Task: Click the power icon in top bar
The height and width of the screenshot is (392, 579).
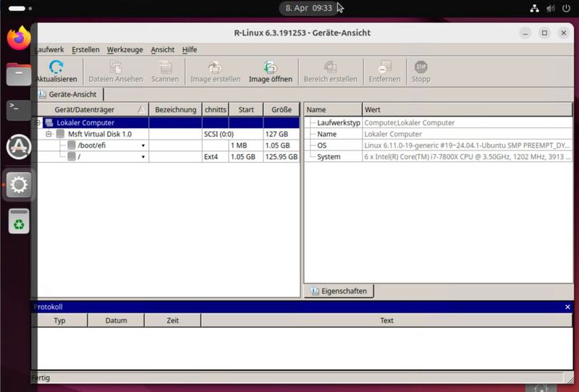Action: coord(566,8)
